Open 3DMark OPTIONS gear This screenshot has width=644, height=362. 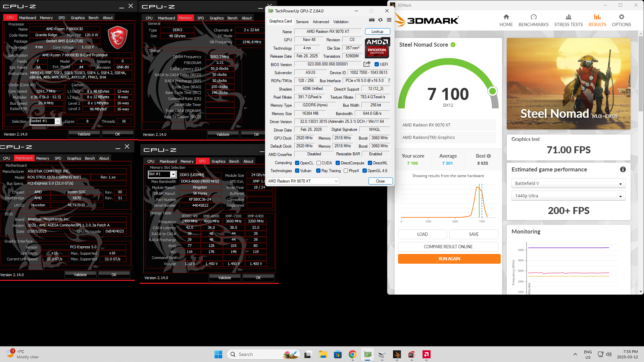622,20
